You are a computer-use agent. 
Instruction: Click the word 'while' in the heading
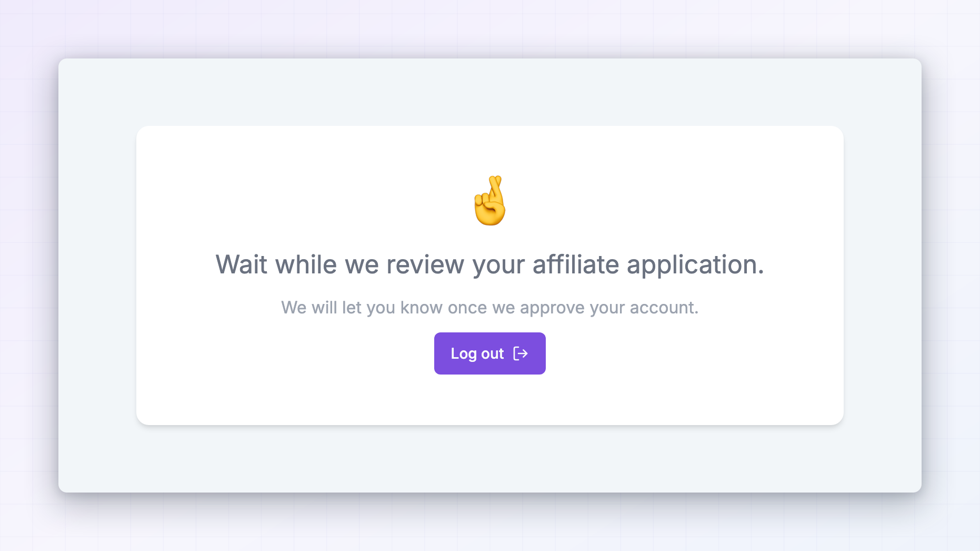point(306,264)
